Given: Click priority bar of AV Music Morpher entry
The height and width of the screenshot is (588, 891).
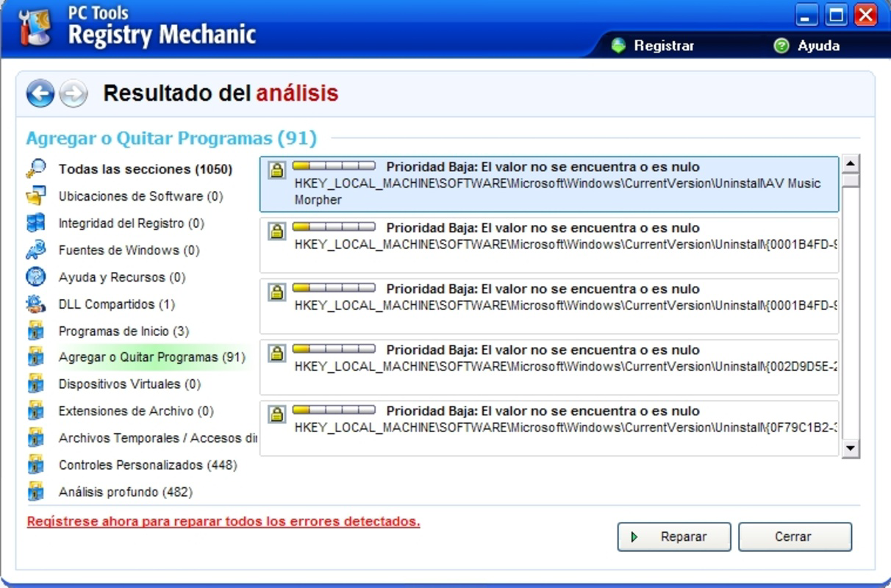Looking at the screenshot, I should [x=334, y=165].
